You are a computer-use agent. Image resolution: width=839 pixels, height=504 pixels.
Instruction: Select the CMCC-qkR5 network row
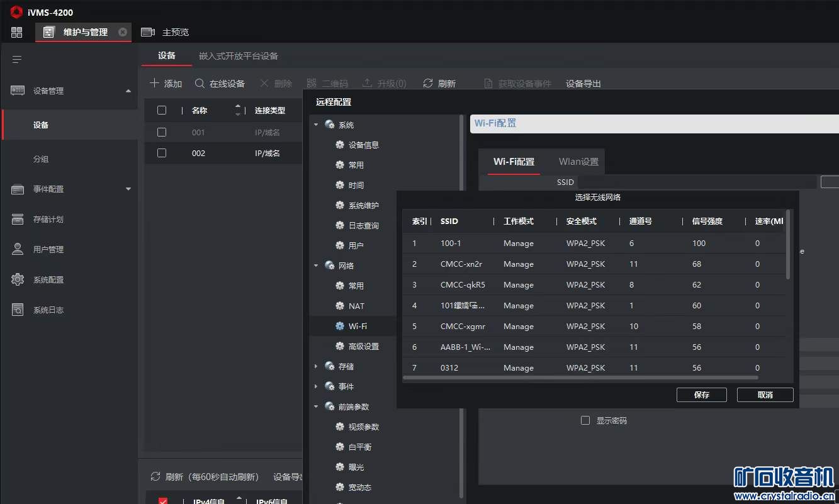click(x=594, y=284)
